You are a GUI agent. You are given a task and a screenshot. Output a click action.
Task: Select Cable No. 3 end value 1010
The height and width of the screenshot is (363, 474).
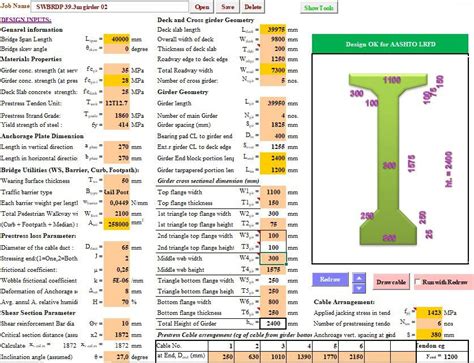point(273,357)
